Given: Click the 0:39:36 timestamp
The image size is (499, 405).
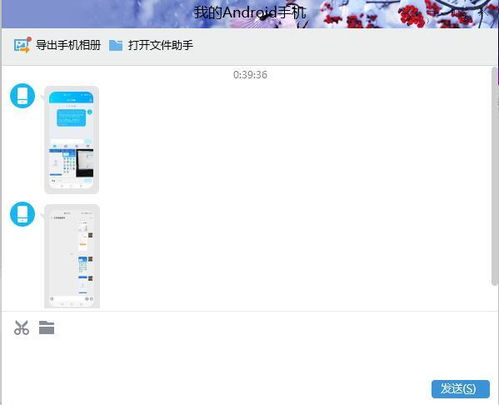Looking at the screenshot, I should pos(250,75).
